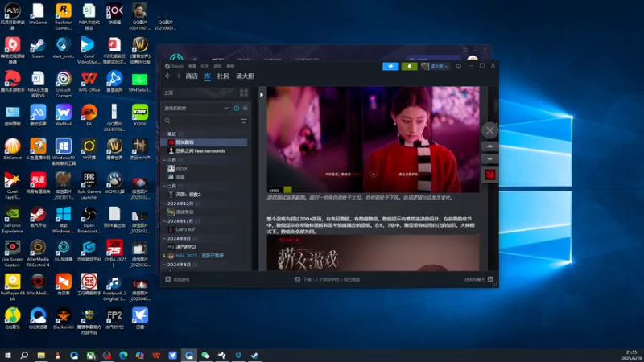This screenshot has height=362, width=644.
Task: Toggle the ready-to-play filter icon
Action: pos(246,109)
